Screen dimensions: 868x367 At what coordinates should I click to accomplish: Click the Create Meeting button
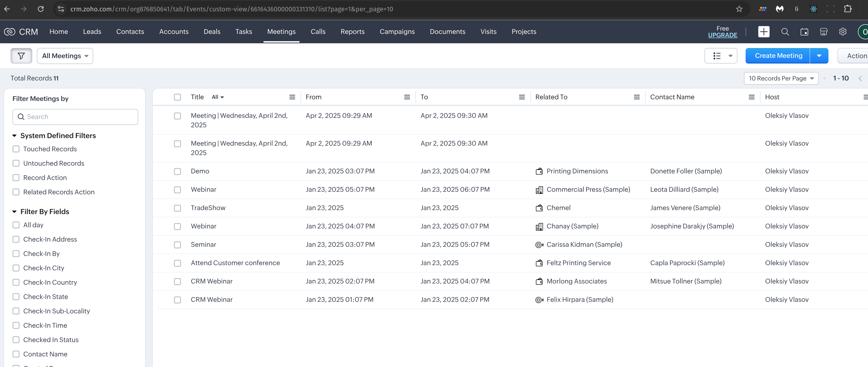click(x=778, y=56)
